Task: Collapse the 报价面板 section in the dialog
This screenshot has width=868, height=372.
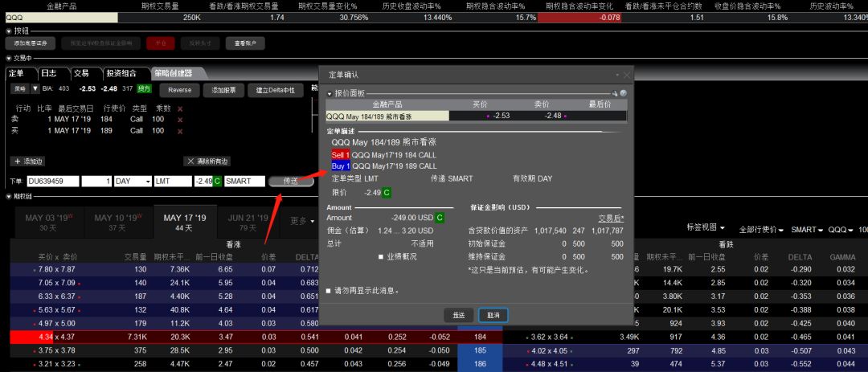Action: coord(330,94)
